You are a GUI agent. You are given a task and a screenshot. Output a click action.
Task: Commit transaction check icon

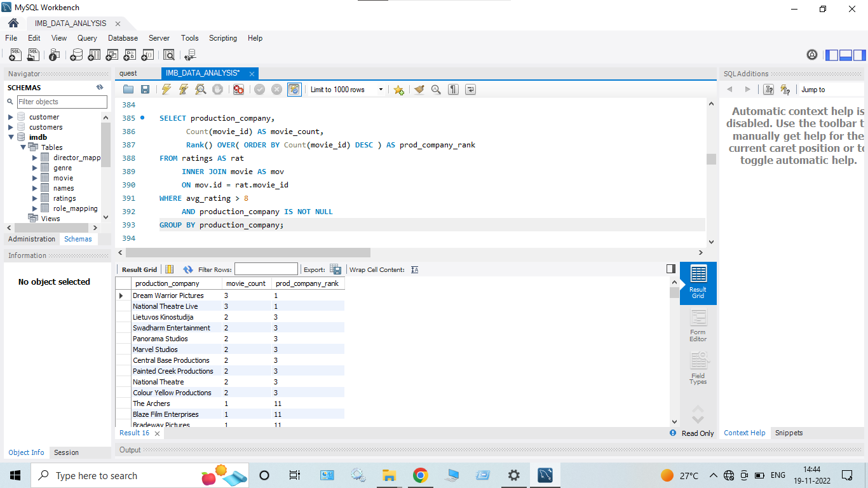click(259, 90)
